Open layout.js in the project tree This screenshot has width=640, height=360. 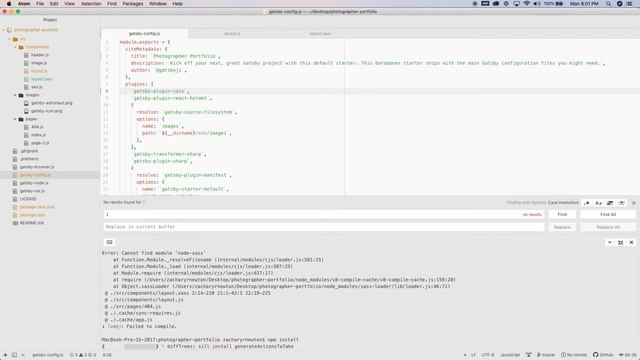coord(39,71)
